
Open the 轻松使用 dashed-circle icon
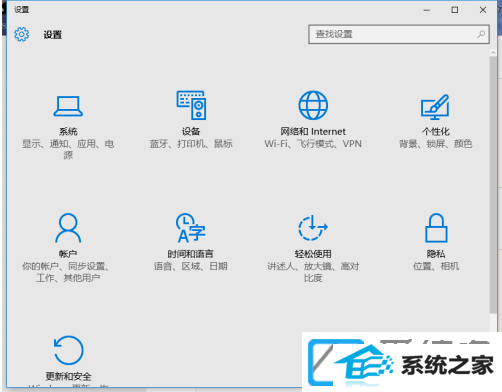pos(313,228)
